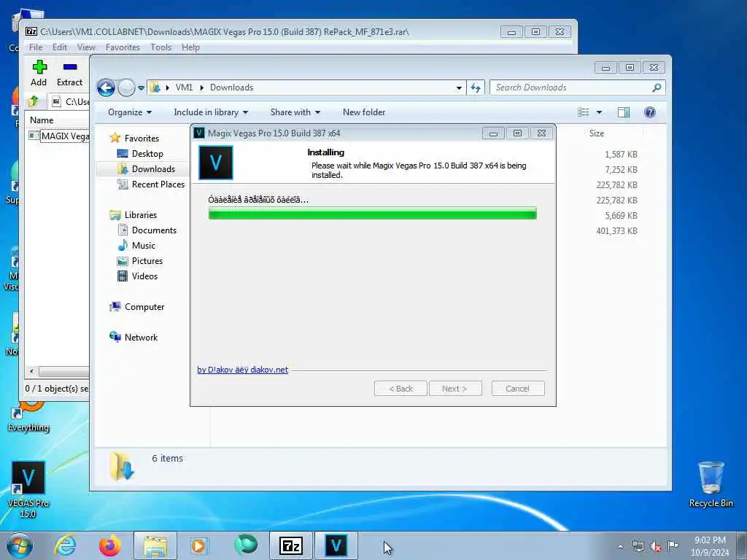Open the Edit menu in 7-Zip
Screen dimensions: 747x560
pyautogui.click(x=60, y=47)
